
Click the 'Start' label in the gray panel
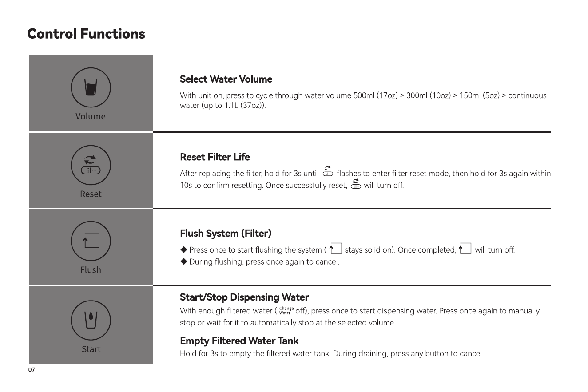click(x=91, y=349)
